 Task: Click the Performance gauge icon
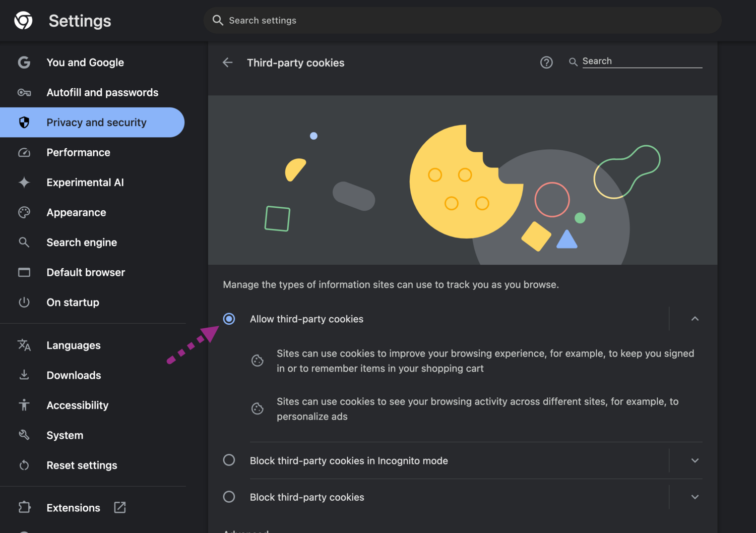pos(24,153)
